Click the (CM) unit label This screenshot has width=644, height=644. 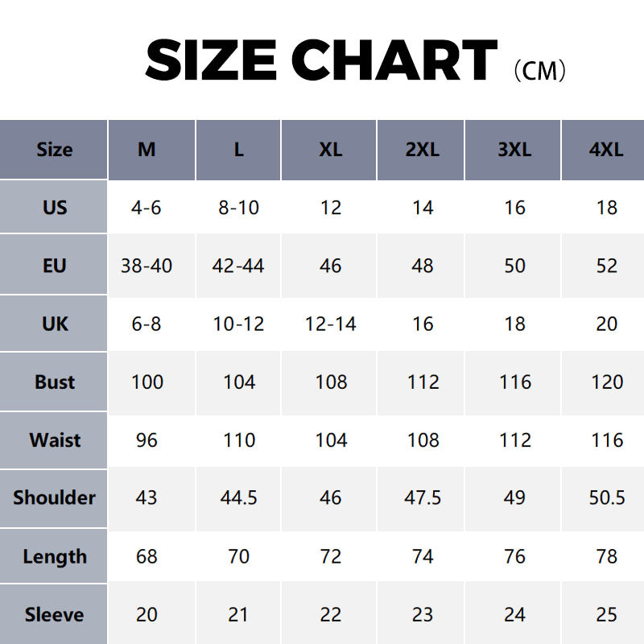click(539, 70)
